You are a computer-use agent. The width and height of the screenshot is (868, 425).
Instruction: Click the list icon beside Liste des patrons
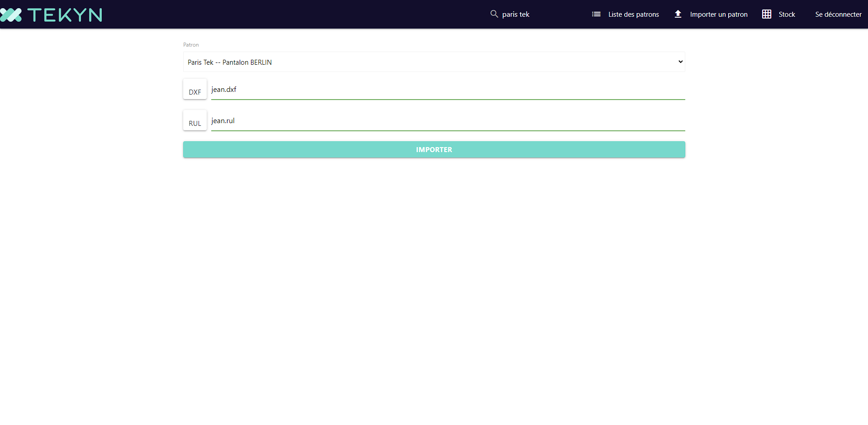click(x=596, y=14)
